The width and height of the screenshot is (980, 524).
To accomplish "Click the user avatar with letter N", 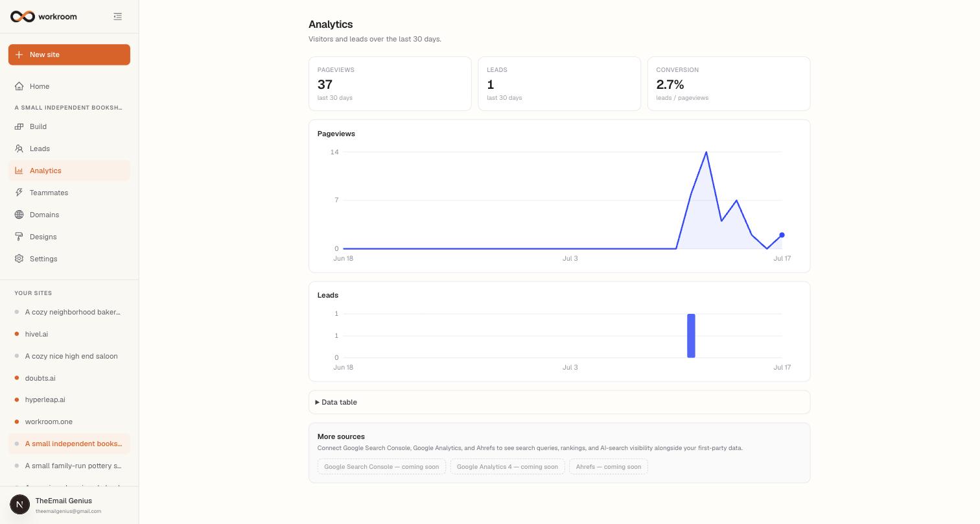I will pyautogui.click(x=20, y=505).
